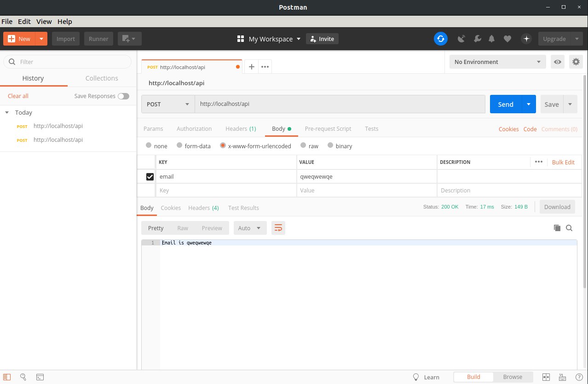The height and width of the screenshot is (384, 588).
Task: Open response Headers (4) tab
Action: [x=203, y=208]
